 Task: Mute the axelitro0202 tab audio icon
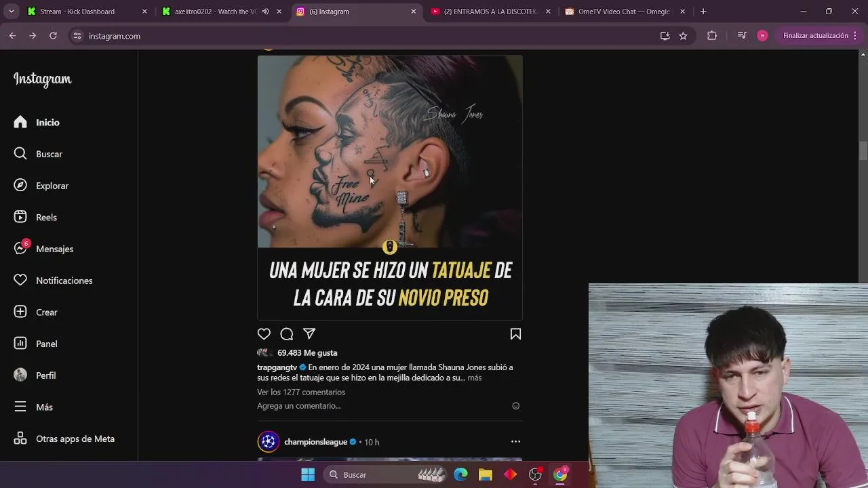(x=265, y=12)
